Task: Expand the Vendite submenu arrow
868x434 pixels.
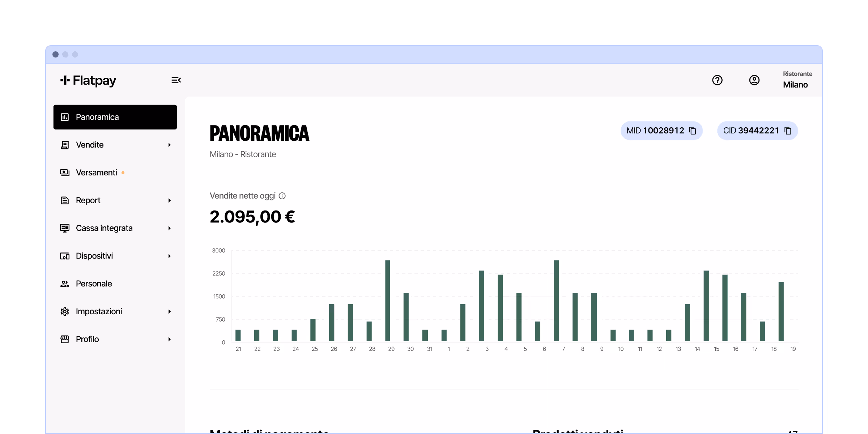Action: [x=169, y=145]
